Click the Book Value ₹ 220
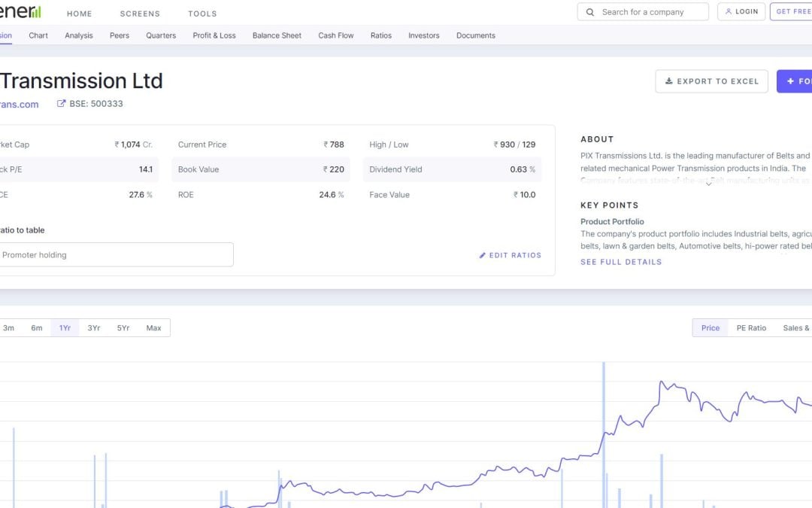812x508 pixels. 334,169
